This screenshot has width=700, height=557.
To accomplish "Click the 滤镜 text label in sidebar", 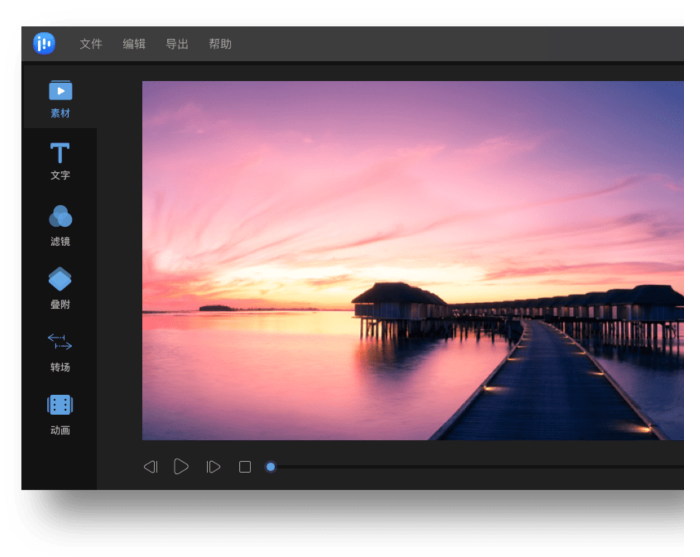I will coord(60,242).
